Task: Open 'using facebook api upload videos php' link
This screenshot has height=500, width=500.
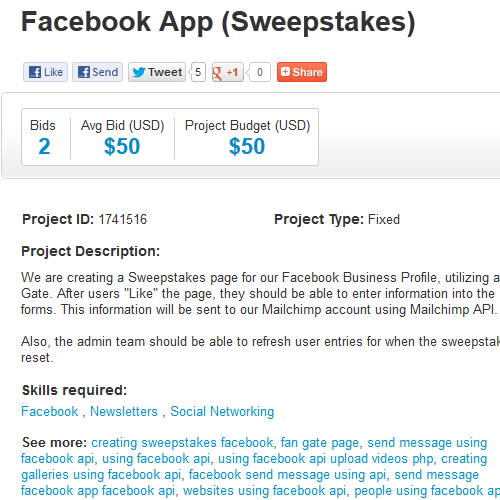Action: [x=326, y=459]
